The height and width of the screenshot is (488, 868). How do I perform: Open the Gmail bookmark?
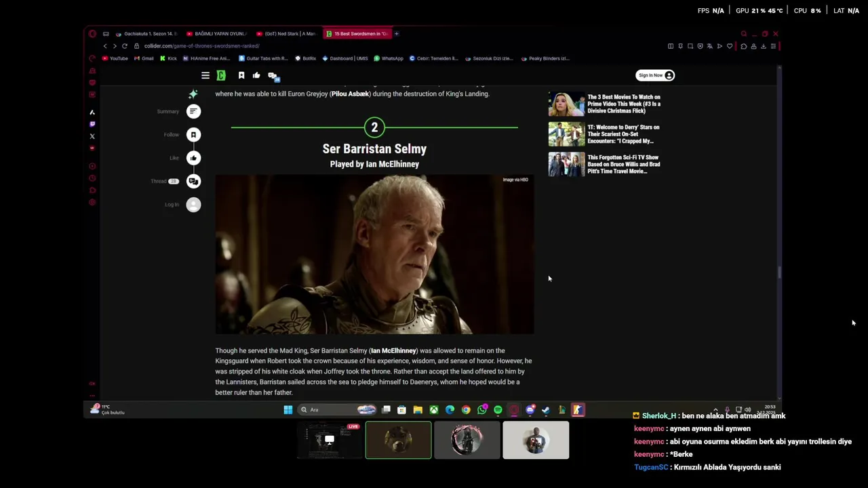(x=144, y=58)
